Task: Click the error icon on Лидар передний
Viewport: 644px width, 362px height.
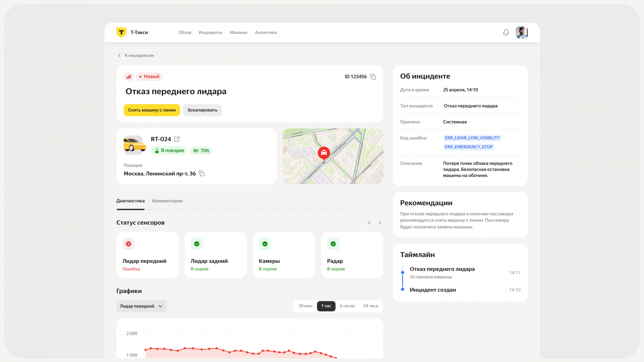Action: click(128, 244)
